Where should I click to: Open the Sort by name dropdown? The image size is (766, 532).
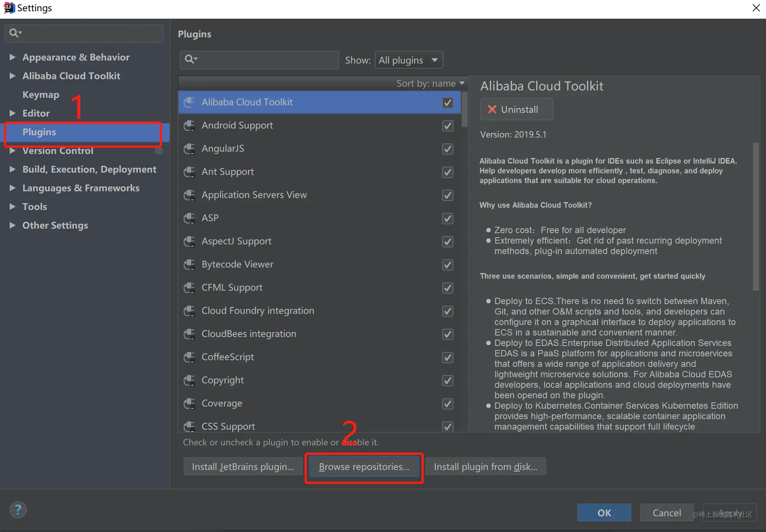coord(430,83)
